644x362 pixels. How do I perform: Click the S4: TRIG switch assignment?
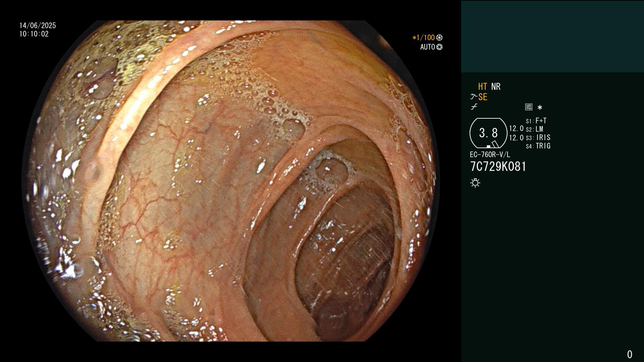click(x=538, y=146)
